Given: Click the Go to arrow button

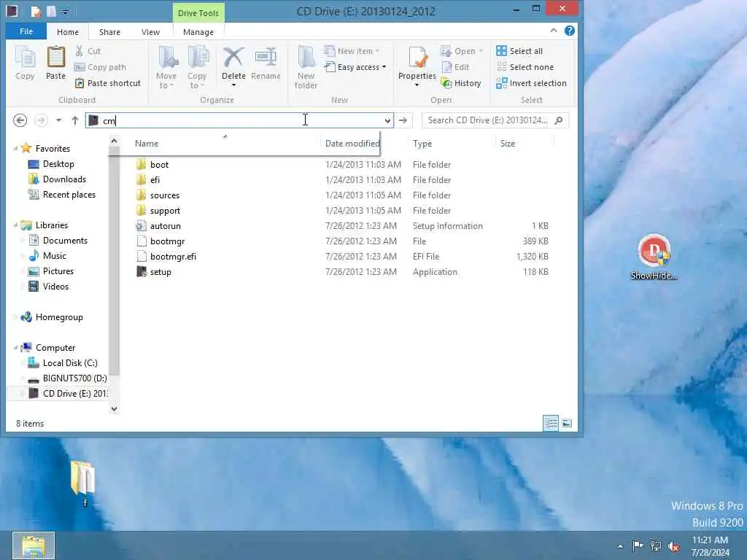Looking at the screenshot, I should 403,120.
